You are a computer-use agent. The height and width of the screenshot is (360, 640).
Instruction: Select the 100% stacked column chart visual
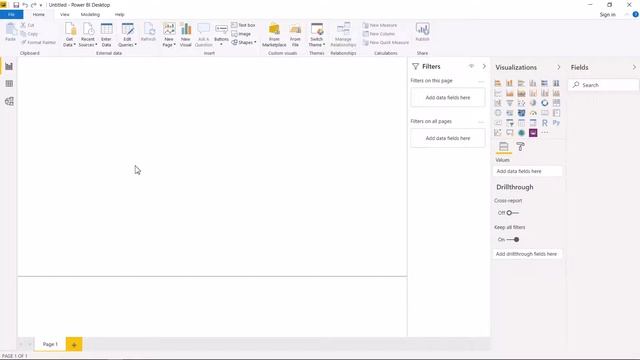[556, 83]
